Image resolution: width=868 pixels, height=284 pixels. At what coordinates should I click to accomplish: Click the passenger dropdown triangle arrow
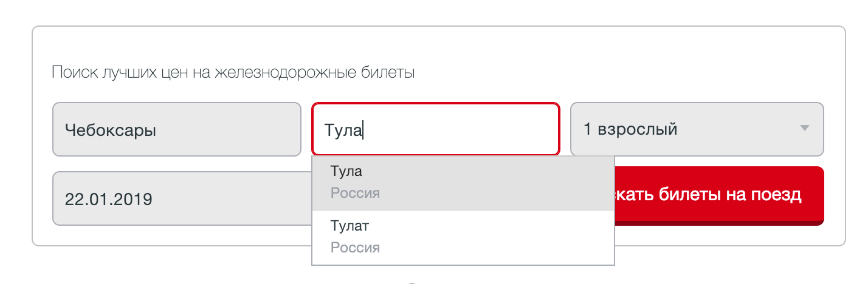pyautogui.click(x=805, y=128)
